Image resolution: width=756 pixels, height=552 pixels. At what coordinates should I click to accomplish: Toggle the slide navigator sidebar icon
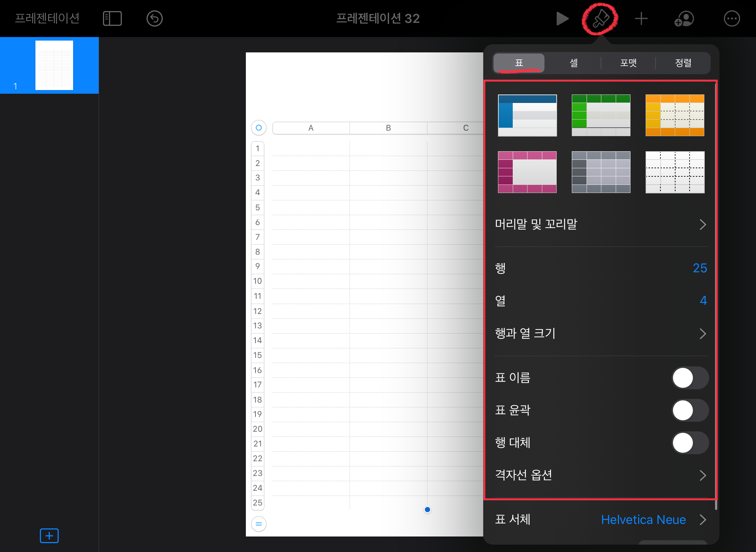pyautogui.click(x=112, y=18)
